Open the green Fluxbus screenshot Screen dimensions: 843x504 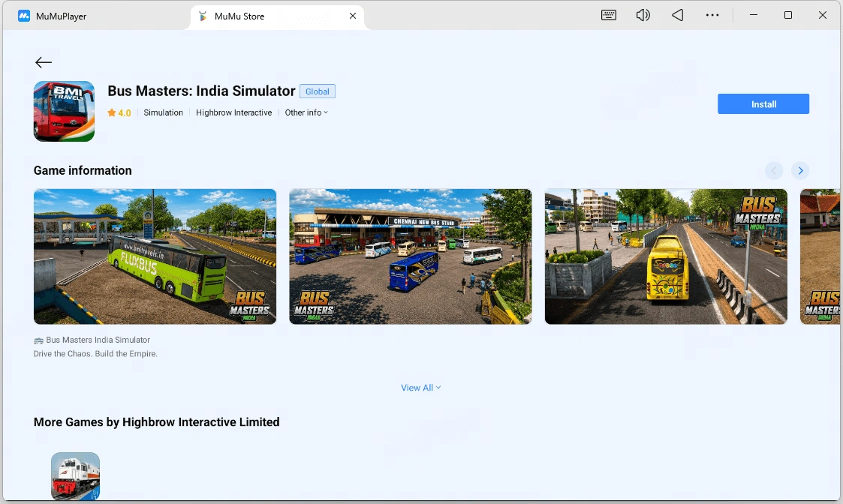[x=155, y=256]
